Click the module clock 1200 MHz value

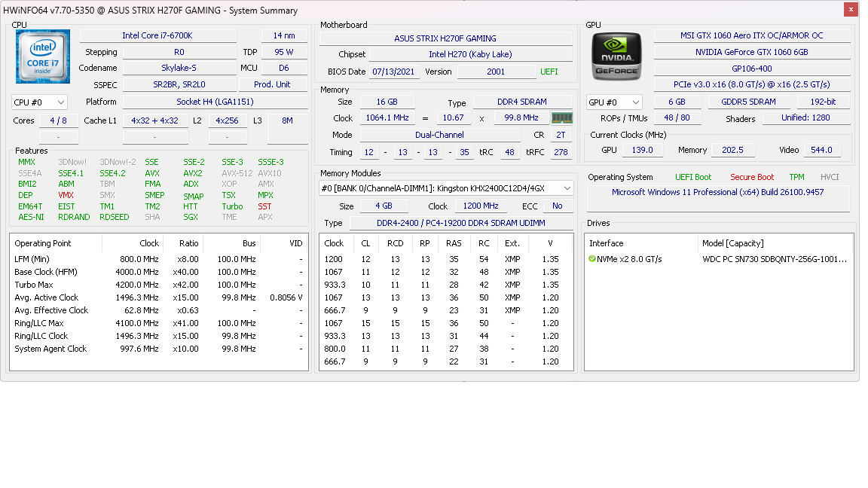(x=481, y=206)
